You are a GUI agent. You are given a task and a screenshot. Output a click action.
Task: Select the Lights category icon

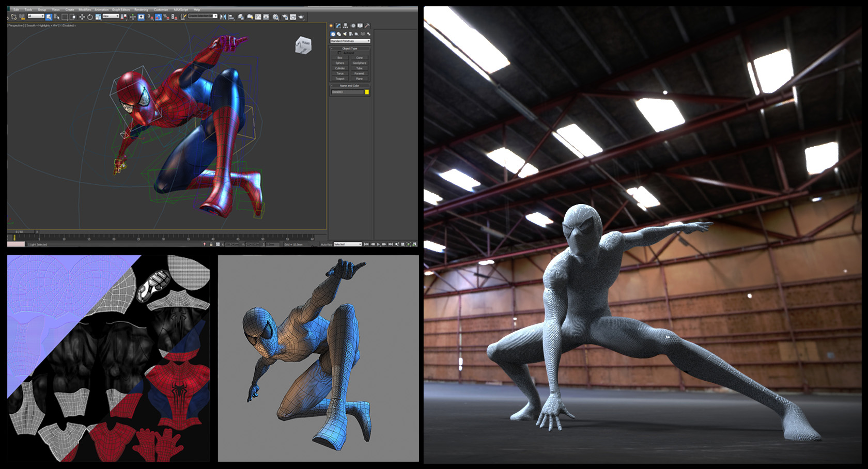345,34
